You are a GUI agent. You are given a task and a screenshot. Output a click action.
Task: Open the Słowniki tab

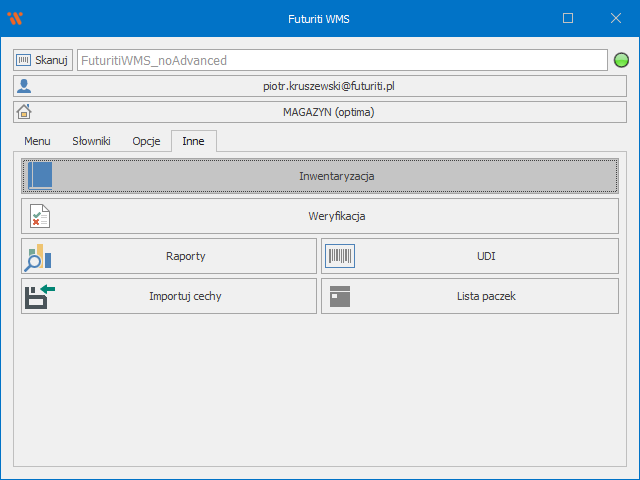tap(91, 141)
